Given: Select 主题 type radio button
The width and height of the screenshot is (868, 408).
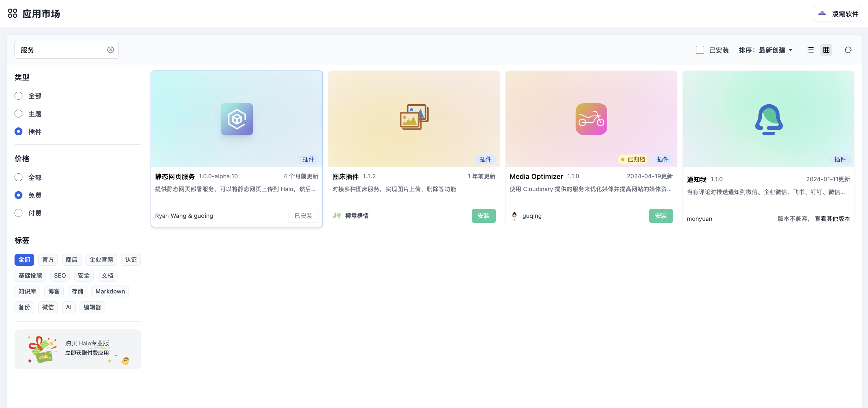Looking at the screenshot, I should pos(18,114).
